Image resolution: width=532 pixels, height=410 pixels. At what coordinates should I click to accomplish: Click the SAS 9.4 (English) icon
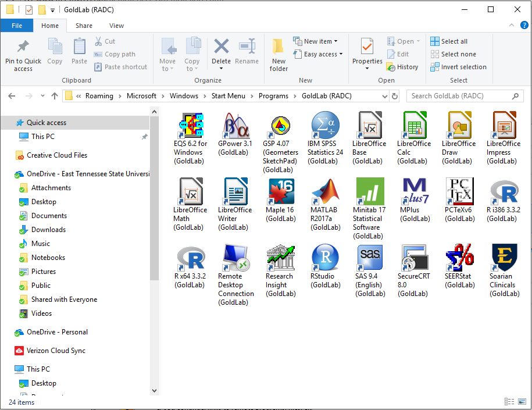(x=370, y=258)
